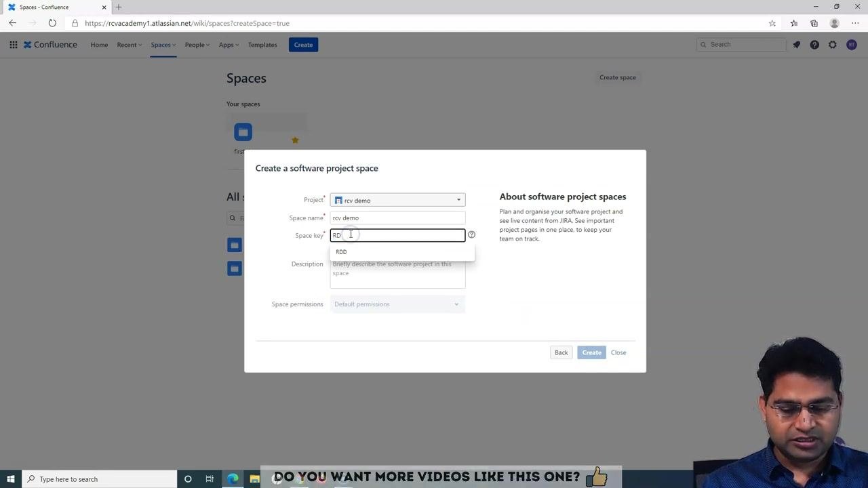Open the app switcher grid icon

13,45
